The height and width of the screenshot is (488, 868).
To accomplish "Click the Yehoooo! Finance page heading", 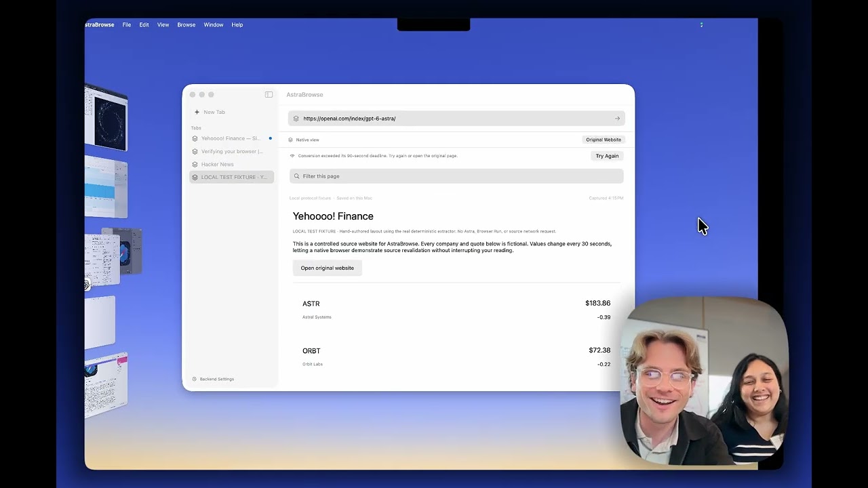I will (333, 216).
